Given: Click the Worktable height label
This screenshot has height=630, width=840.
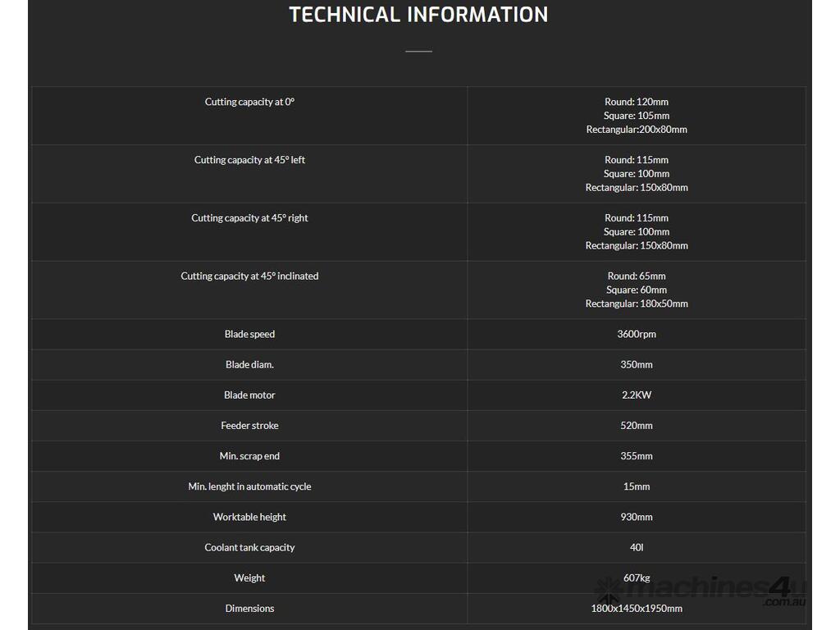Looking at the screenshot, I should click(249, 517).
